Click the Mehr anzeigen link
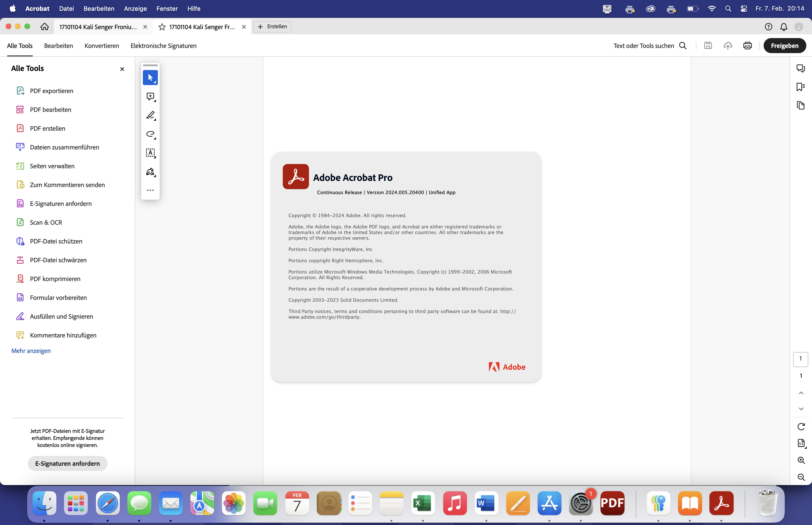812x525 pixels. pos(31,350)
